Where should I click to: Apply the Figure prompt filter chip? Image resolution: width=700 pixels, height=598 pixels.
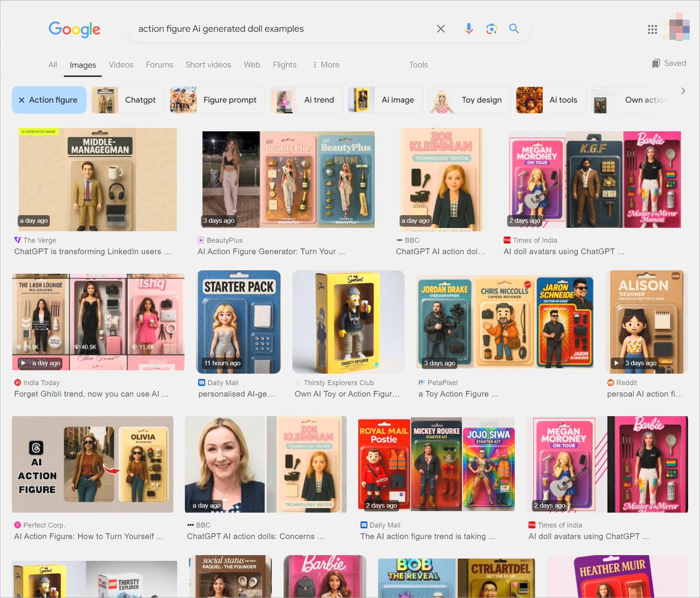[218, 100]
